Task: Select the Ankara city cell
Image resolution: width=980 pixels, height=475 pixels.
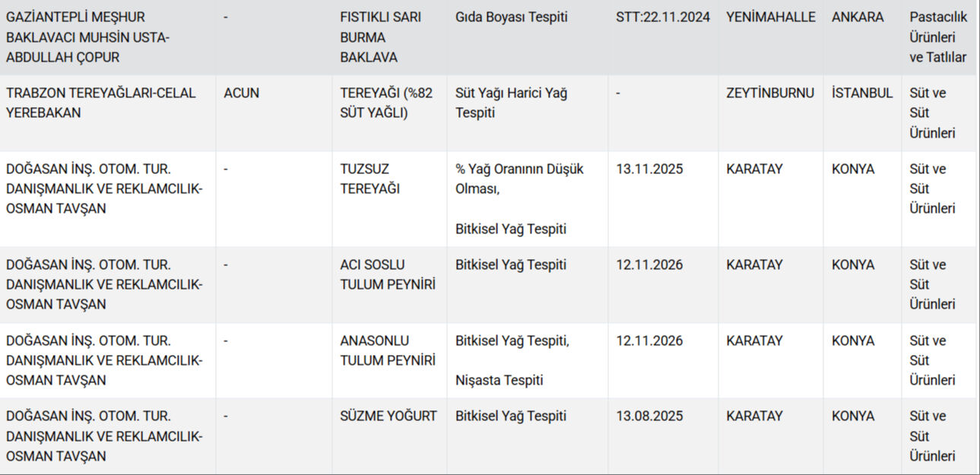Action: [858, 17]
